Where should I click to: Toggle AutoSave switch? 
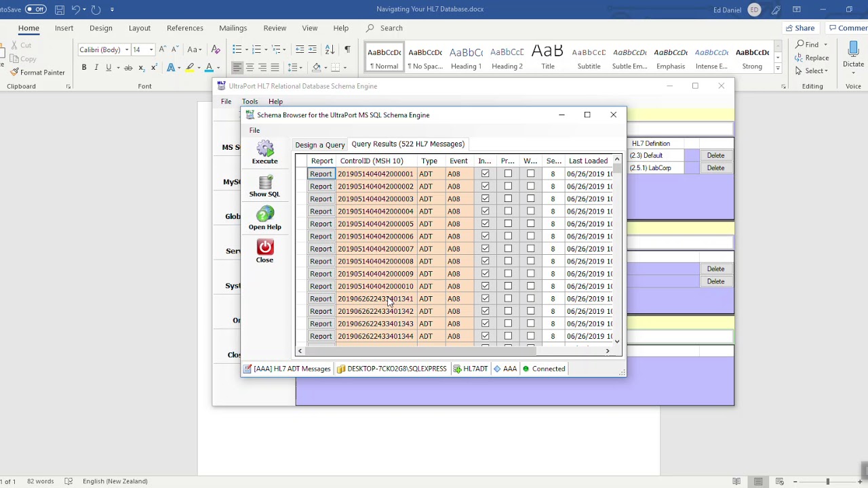pos(35,9)
